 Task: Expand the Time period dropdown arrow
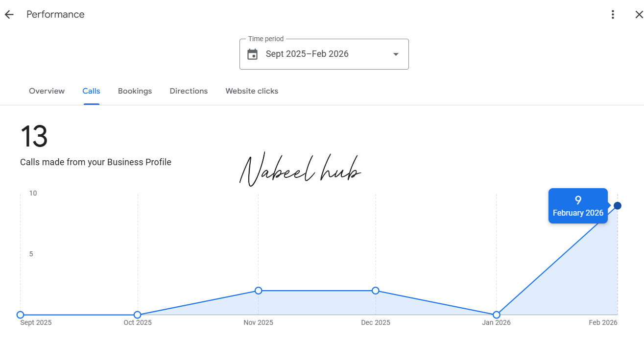click(x=396, y=54)
